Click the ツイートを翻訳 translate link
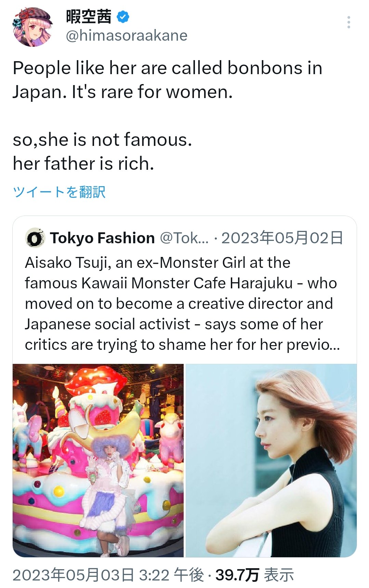Viewport: 369px width, 588px height. [59, 192]
